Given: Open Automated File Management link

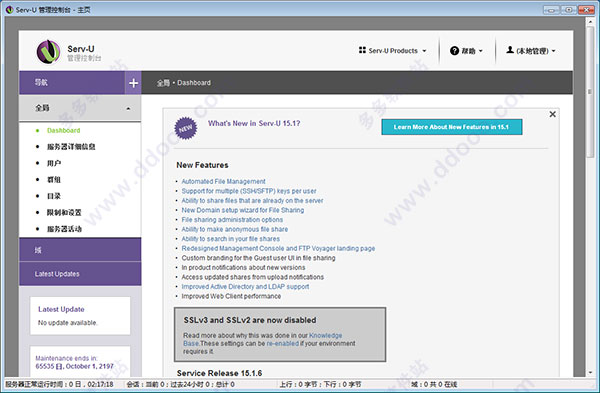Looking at the screenshot, I should tap(223, 181).
